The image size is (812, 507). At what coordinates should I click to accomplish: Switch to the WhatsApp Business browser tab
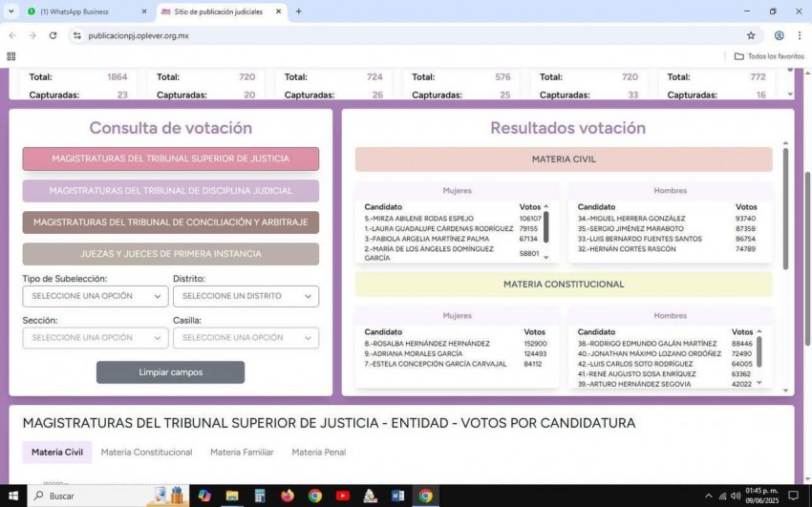[81, 11]
